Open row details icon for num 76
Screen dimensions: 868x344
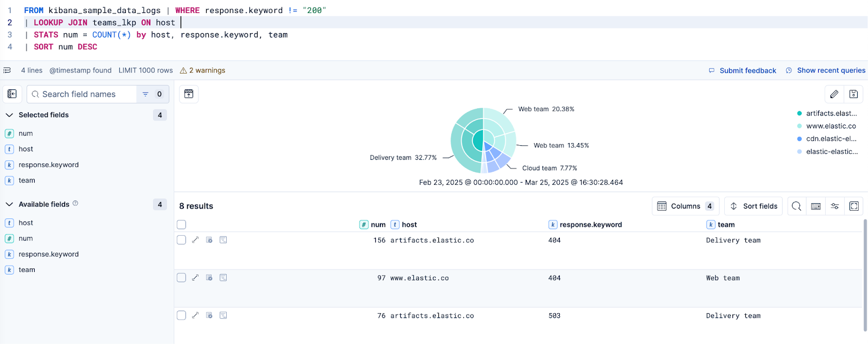(223, 315)
